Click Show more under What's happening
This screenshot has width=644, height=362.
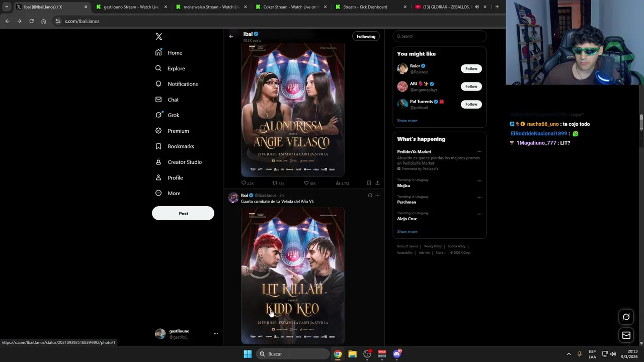coord(407,232)
